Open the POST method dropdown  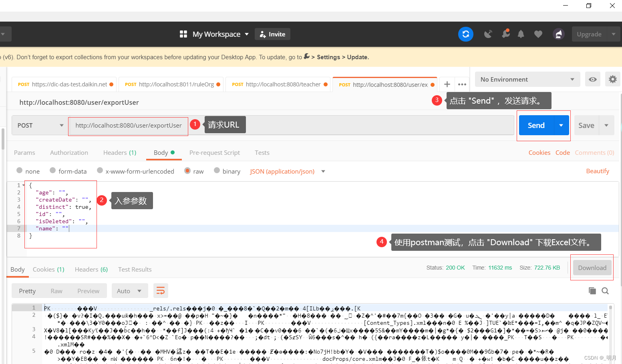click(39, 125)
